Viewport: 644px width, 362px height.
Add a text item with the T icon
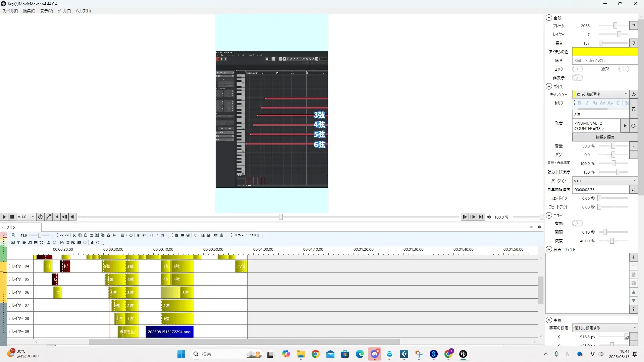click(x=18, y=243)
